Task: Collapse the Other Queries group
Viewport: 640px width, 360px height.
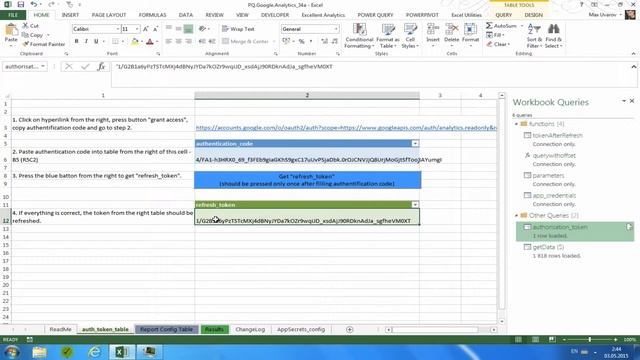Action: tap(516, 216)
